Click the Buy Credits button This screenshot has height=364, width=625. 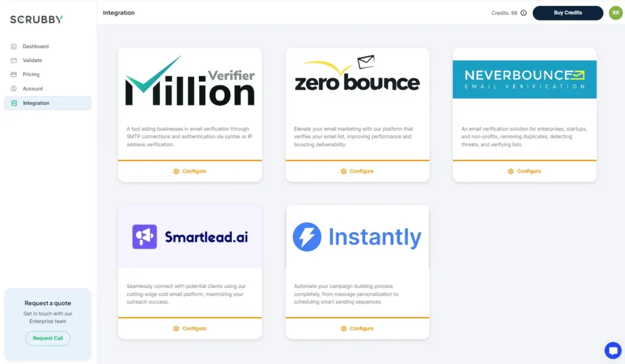pyautogui.click(x=568, y=12)
